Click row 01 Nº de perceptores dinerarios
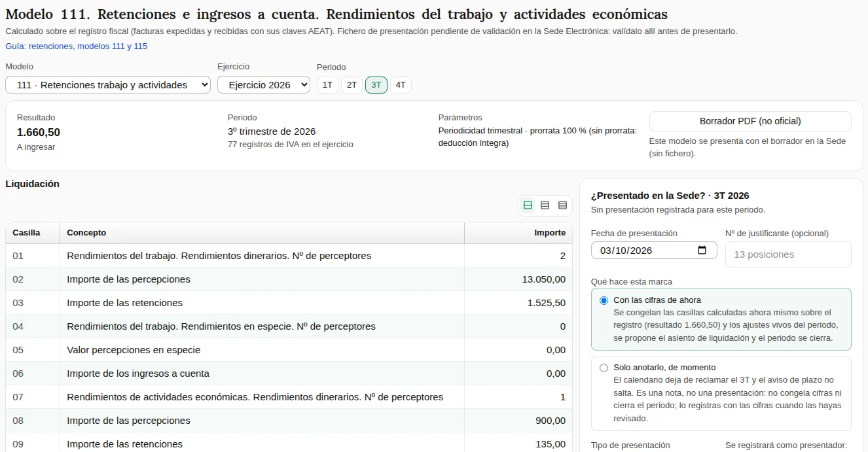868x452 pixels. (289, 256)
